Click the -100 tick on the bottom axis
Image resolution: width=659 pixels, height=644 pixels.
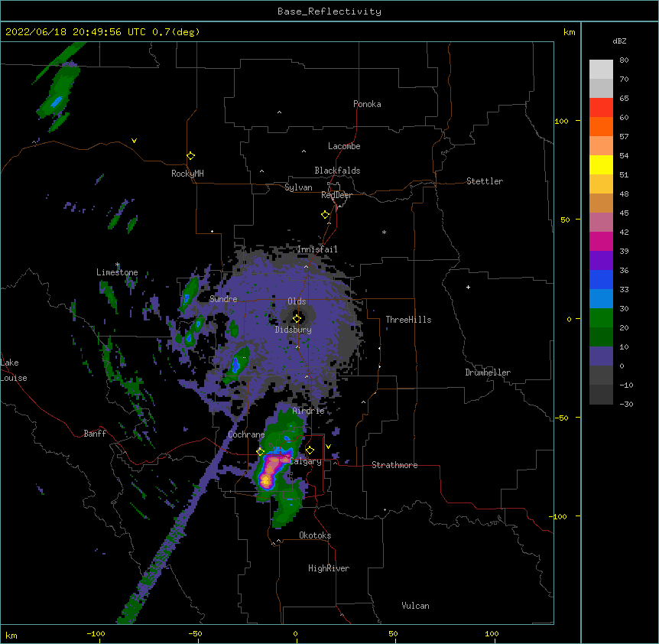click(x=96, y=633)
